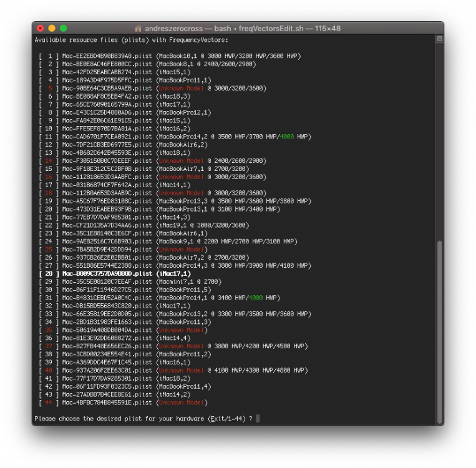Select row 15 with MacBookAir7,1 @ 2700/3200
Image resolution: width=476 pixels, height=468 pixels.
point(144,169)
